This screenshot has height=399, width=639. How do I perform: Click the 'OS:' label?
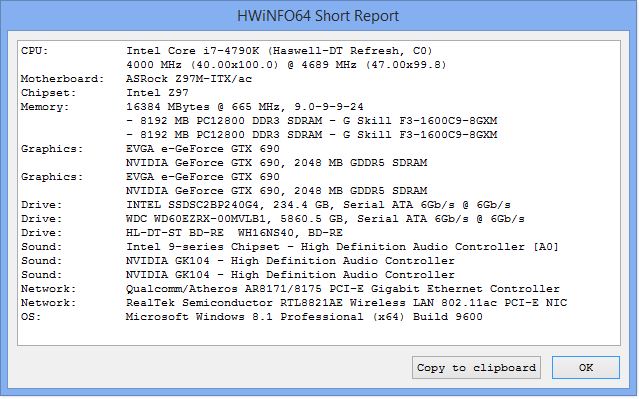click(x=31, y=317)
